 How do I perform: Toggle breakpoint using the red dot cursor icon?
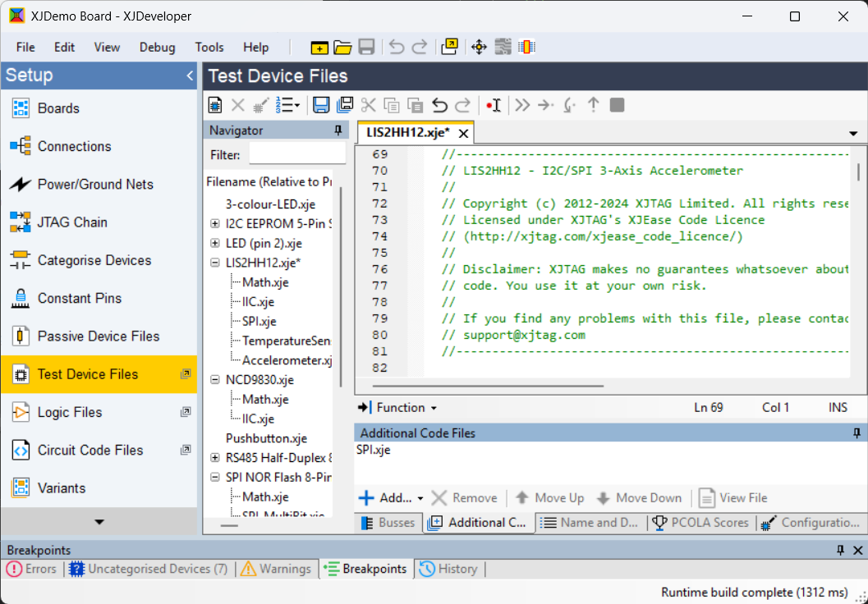click(x=493, y=104)
